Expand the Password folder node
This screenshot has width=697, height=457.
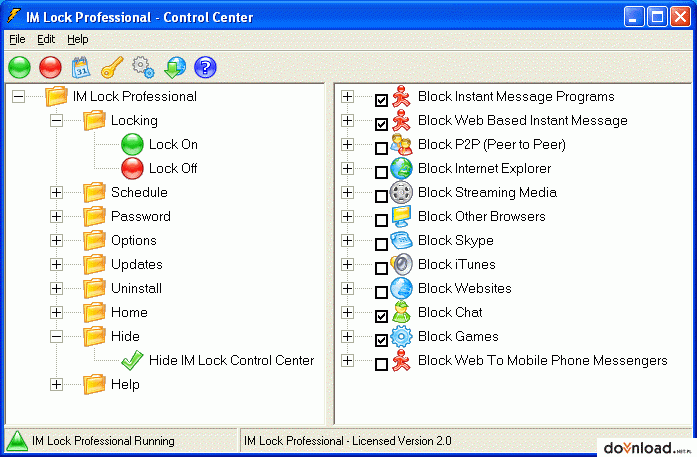(x=56, y=216)
